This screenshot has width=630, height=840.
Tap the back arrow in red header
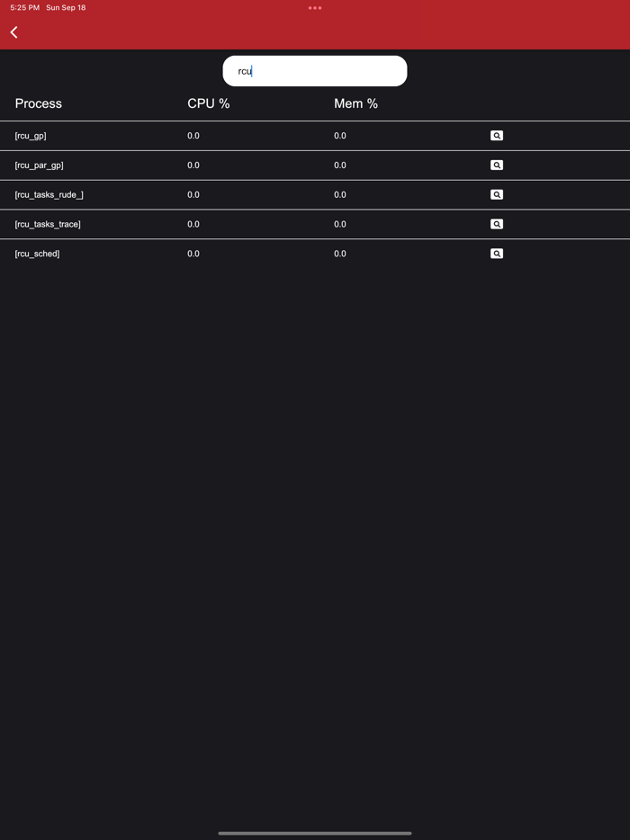pyautogui.click(x=14, y=32)
